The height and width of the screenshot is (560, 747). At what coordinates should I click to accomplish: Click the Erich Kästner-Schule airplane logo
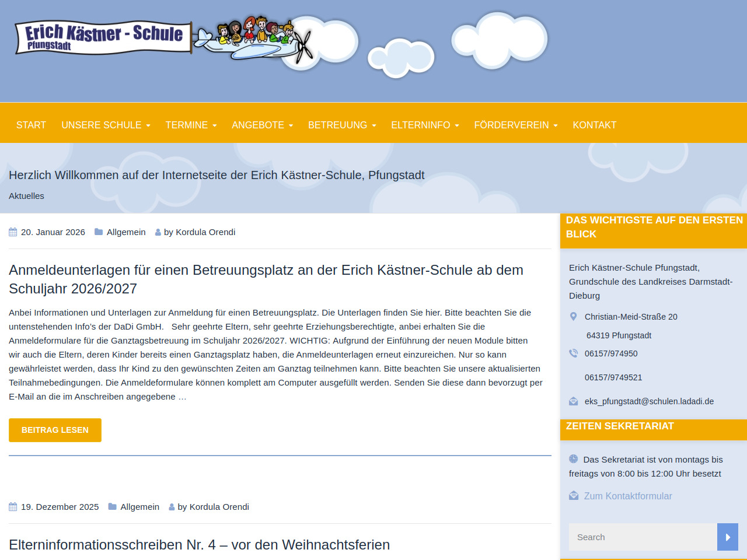pyautogui.click(x=163, y=39)
